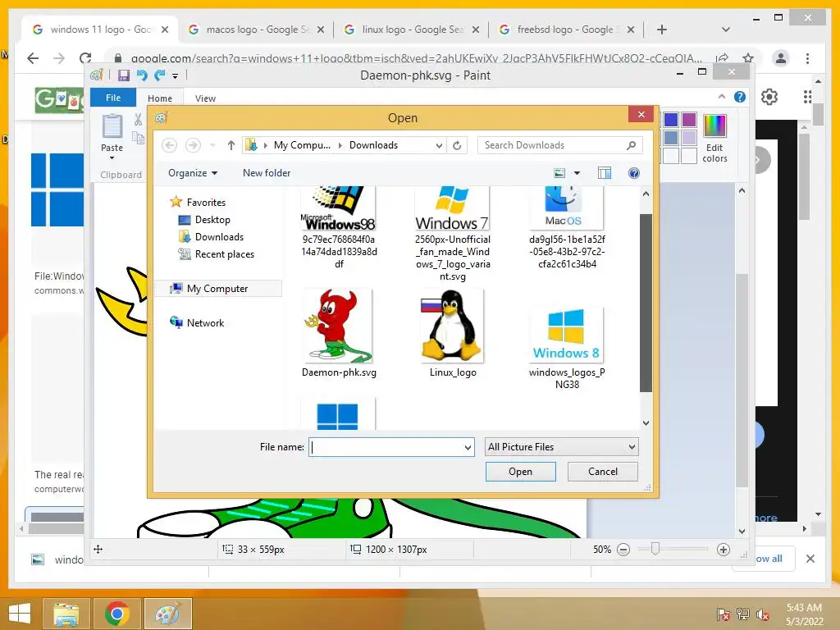840x630 pixels.
Task: Open the recent locations dropdown arrow
Action: pyautogui.click(x=212, y=145)
